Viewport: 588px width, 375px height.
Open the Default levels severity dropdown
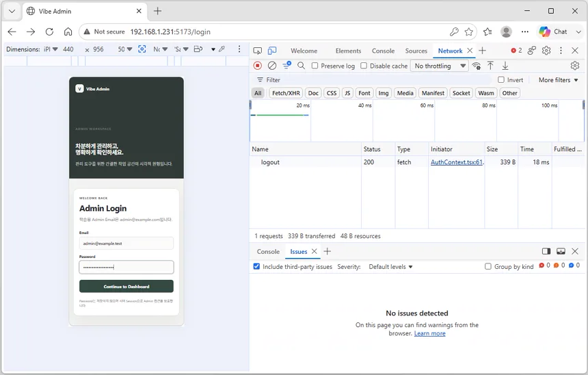391,266
